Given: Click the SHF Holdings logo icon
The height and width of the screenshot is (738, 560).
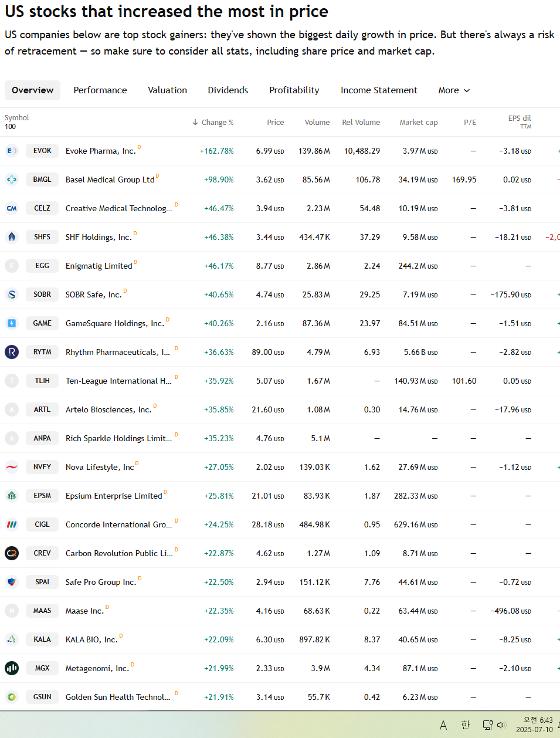Looking at the screenshot, I should [x=12, y=237].
